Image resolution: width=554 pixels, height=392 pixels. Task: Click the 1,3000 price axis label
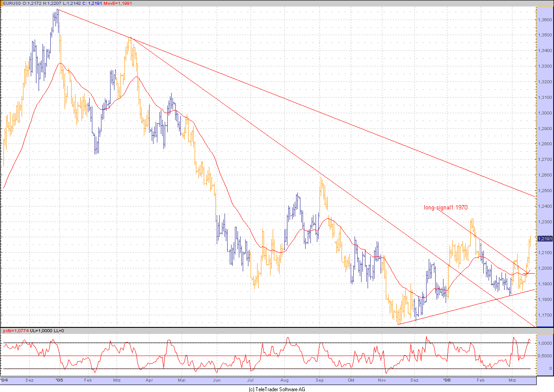tap(545, 113)
